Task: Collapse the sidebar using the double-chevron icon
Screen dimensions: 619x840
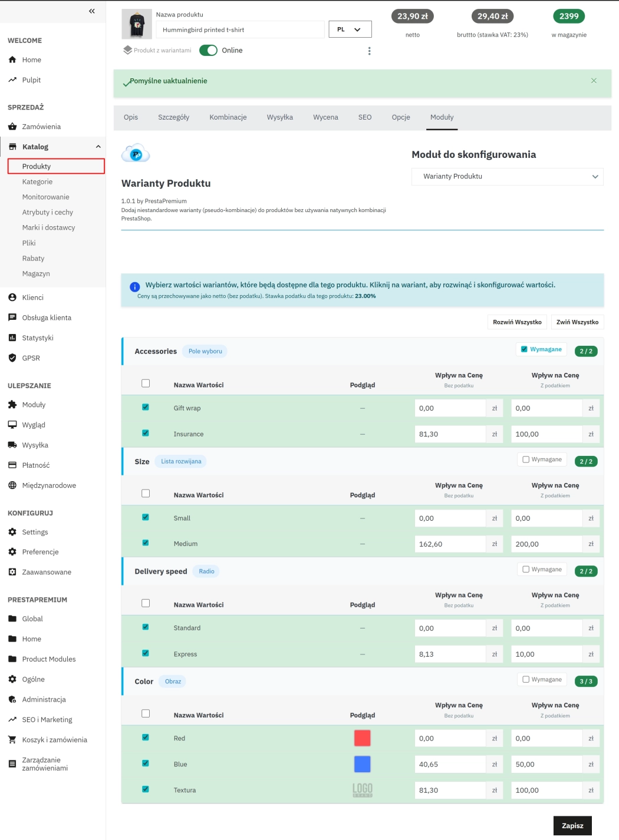Action: (91, 11)
